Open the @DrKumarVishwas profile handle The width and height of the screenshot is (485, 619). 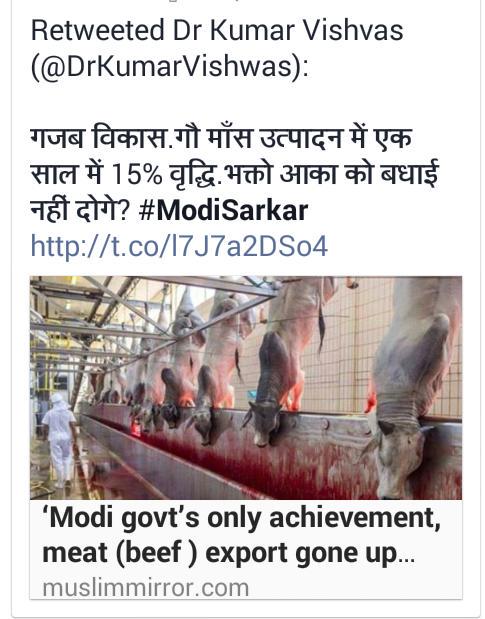pos(170,67)
